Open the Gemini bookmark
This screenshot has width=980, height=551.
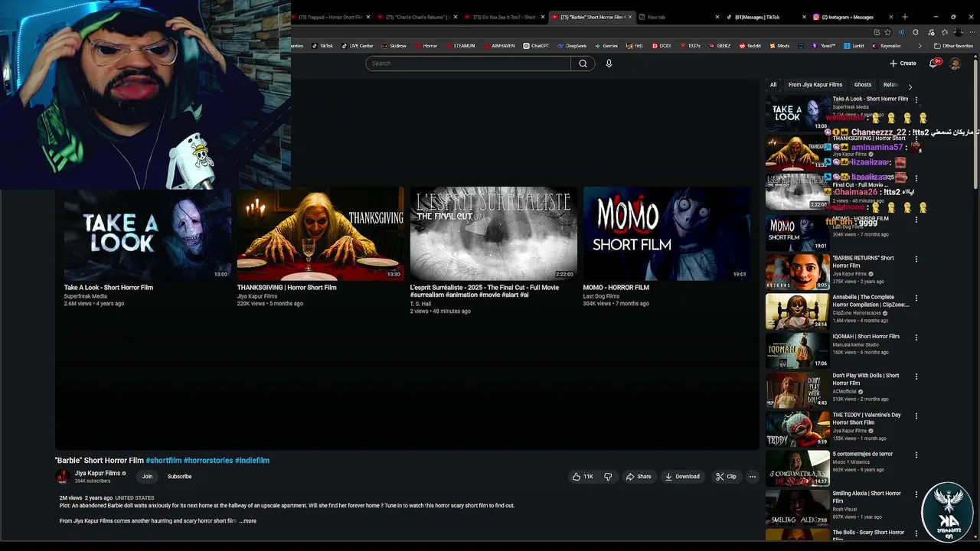[606, 46]
